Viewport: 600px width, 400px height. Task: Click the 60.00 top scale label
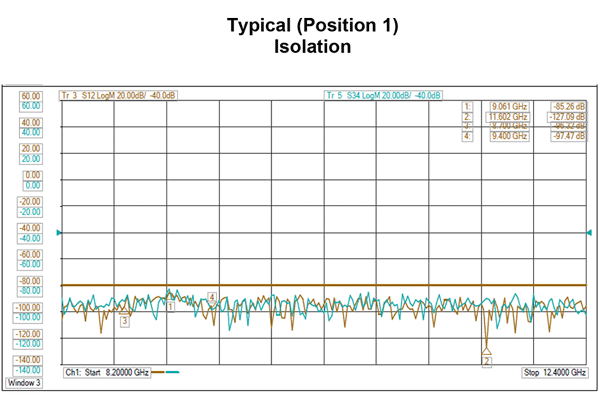30,98
